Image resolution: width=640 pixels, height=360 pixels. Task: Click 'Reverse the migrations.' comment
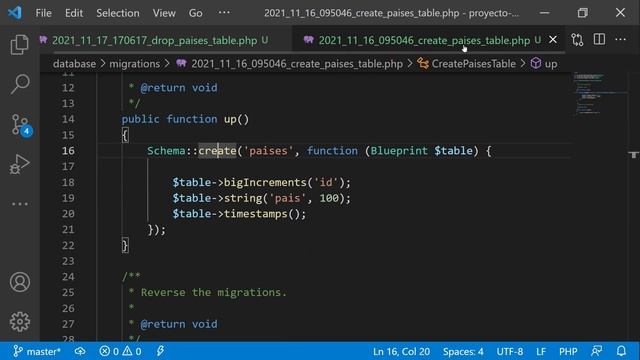(213, 292)
